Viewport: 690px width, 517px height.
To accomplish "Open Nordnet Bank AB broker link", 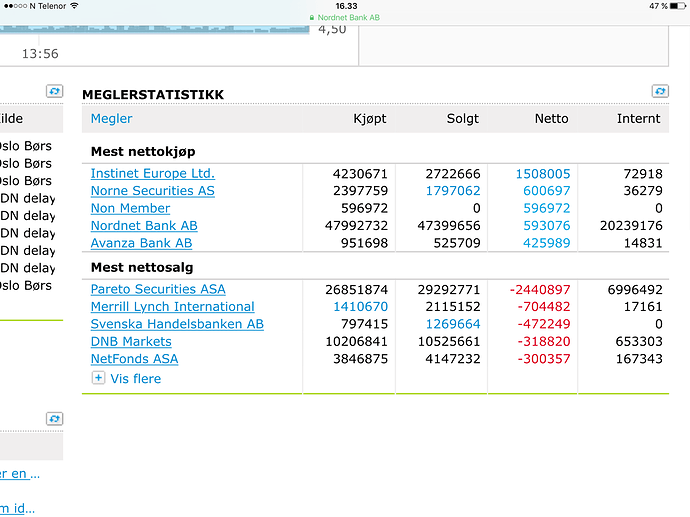I will [x=144, y=225].
